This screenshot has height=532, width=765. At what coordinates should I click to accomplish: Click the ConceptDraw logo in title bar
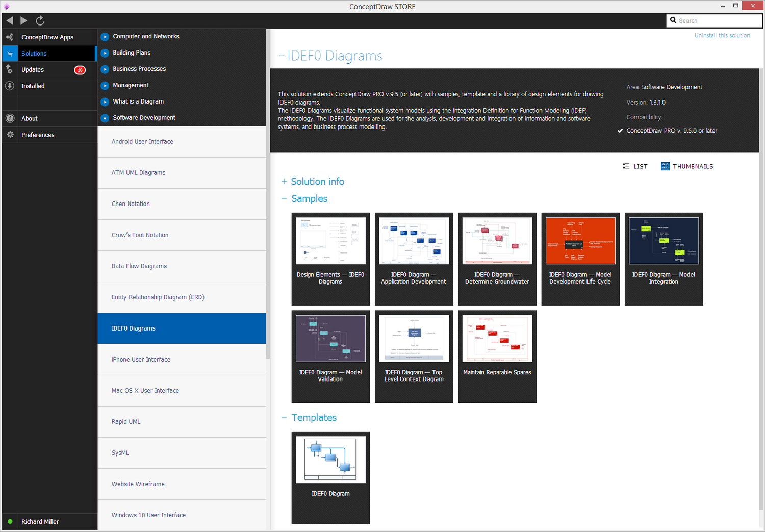coord(7,6)
